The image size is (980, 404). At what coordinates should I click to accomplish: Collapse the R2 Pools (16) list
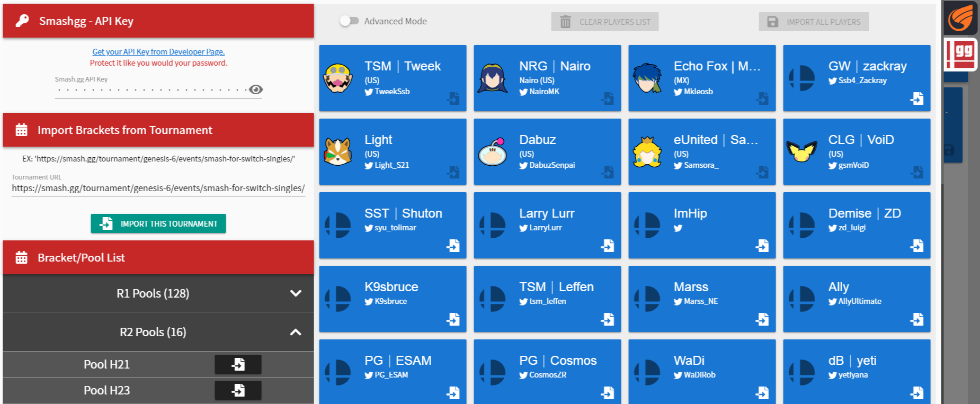tap(158, 332)
